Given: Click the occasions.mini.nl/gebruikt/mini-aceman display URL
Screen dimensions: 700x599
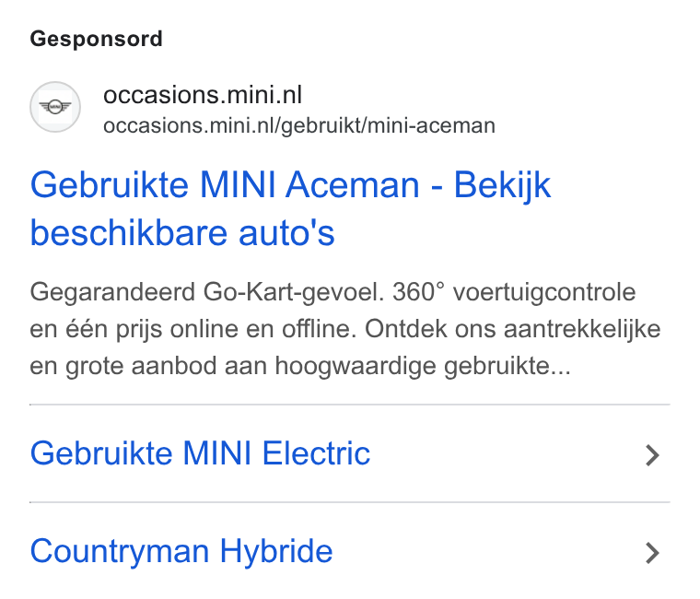Looking at the screenshot, I should 299,126.
